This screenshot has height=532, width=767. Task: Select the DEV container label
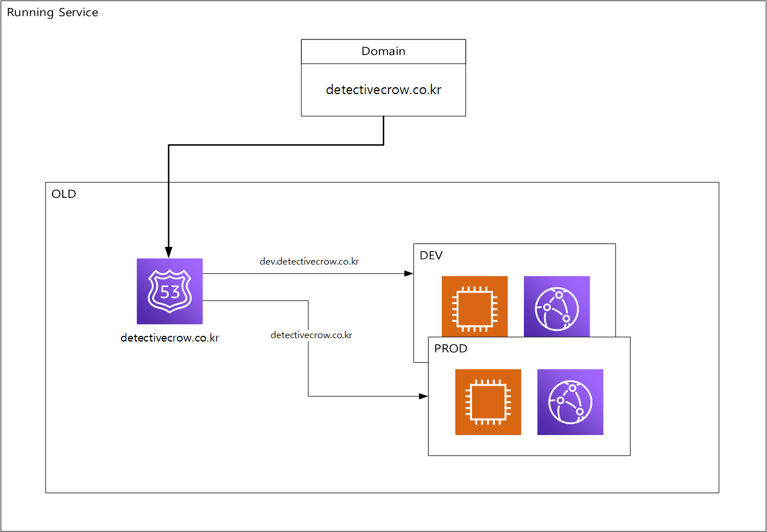[431, 255]
